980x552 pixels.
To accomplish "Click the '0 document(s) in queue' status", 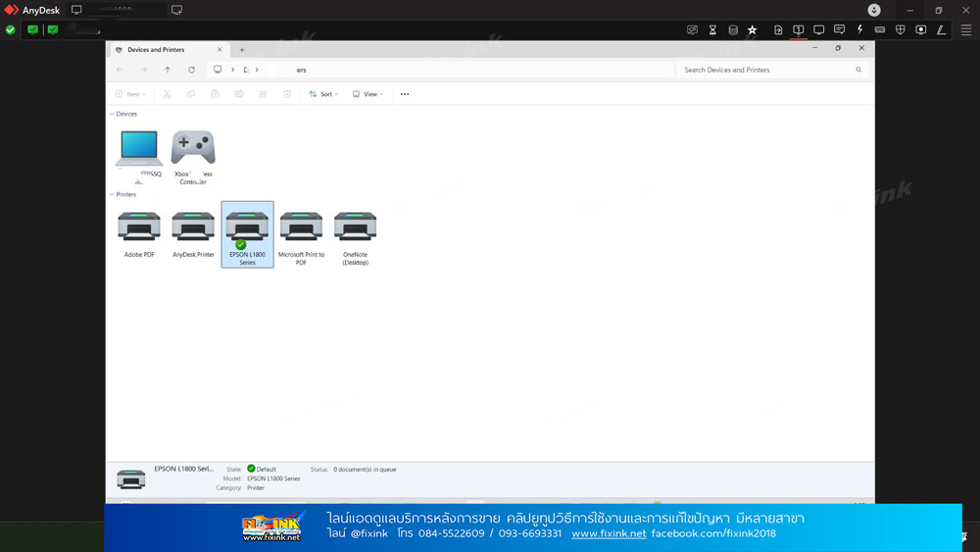I will 365,470.
